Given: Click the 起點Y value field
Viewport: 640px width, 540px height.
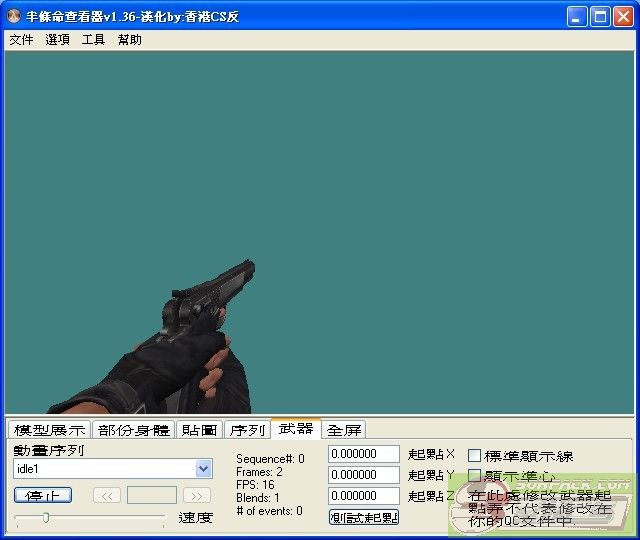Looking at the screenshot, I should [x=364, y=475].
